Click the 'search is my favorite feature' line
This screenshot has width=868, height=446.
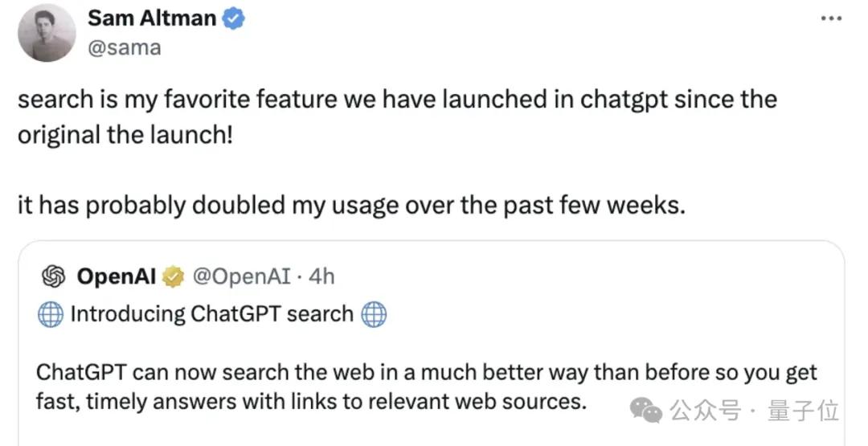click(x=397, y=100)
